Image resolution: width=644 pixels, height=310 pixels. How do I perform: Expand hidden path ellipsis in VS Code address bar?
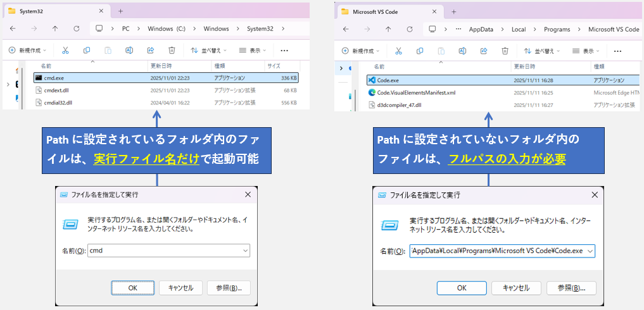click(458, 29)
